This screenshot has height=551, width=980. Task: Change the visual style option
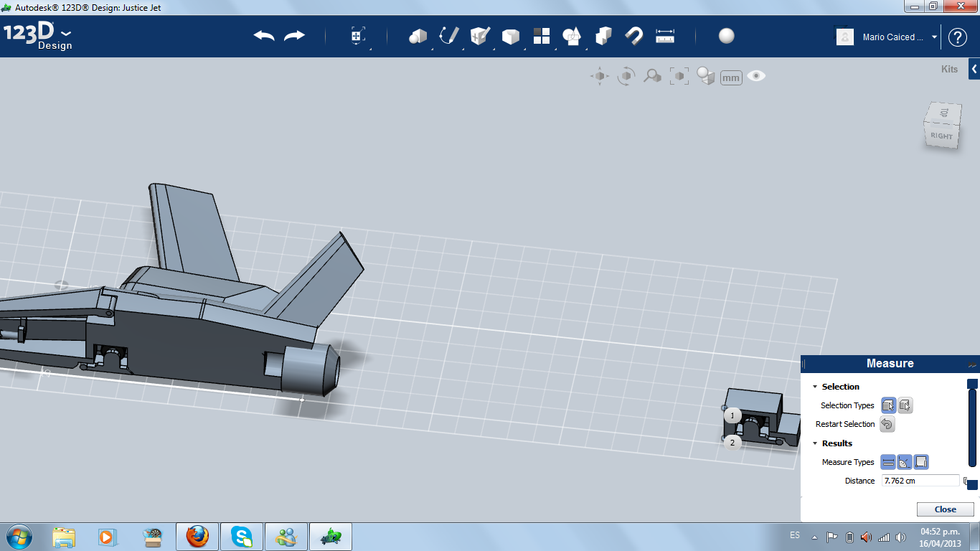(x=706, y=76)
